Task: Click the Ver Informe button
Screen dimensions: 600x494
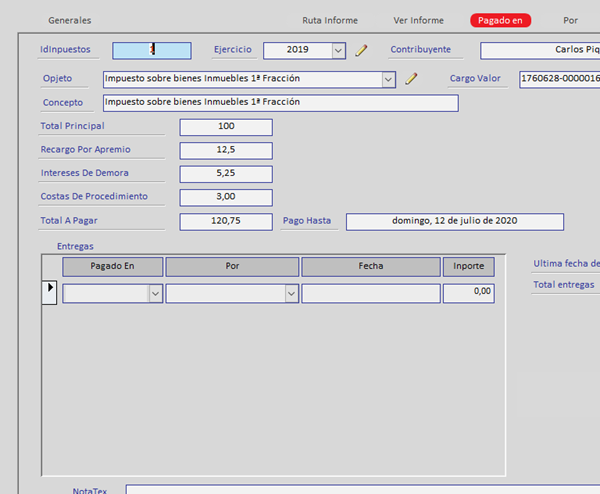Action: pos(418,20)
